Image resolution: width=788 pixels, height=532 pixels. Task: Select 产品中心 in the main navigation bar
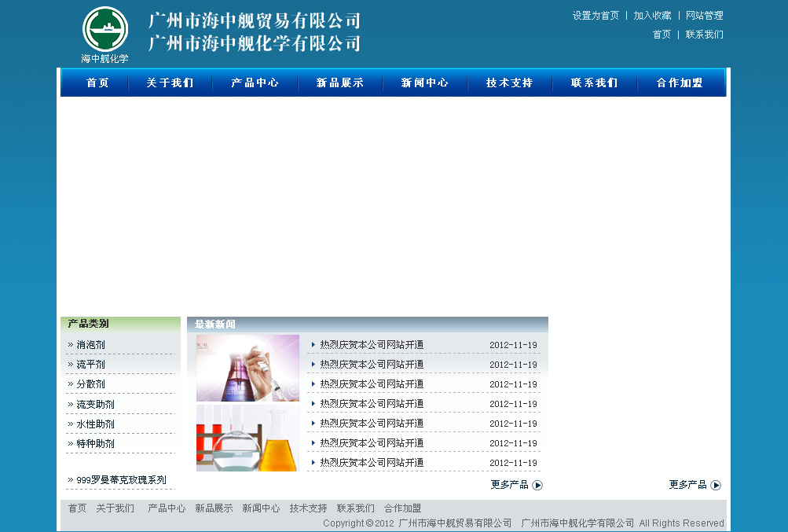point(255,83)
